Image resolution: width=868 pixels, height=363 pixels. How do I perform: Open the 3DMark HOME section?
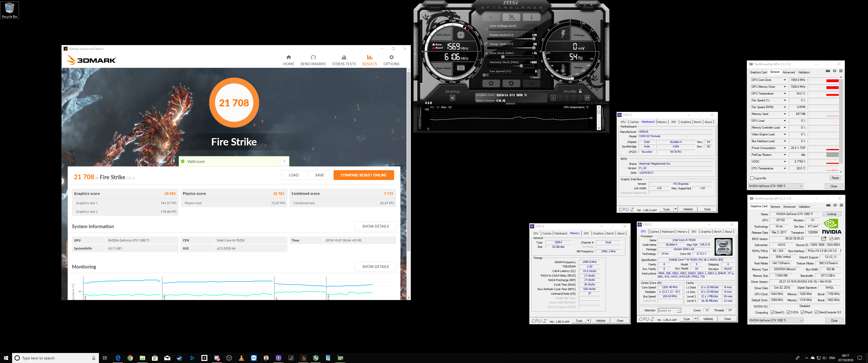tap(288, 60)
